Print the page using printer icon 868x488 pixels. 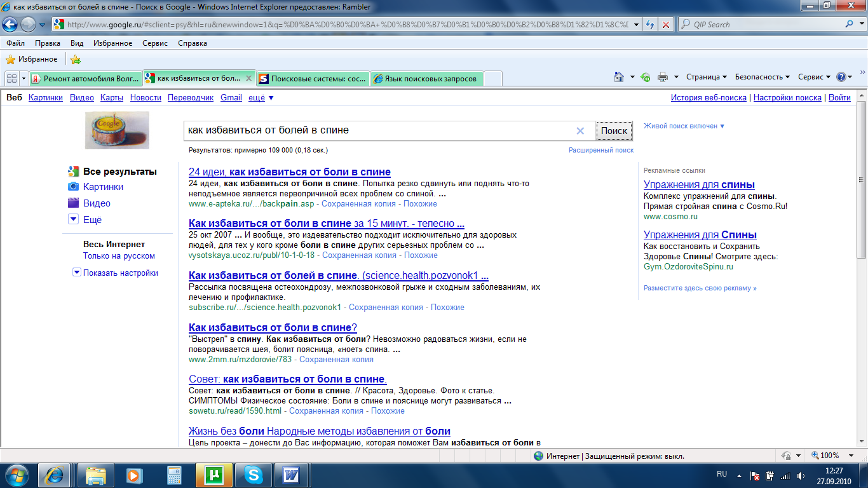(x=663, y=77)
